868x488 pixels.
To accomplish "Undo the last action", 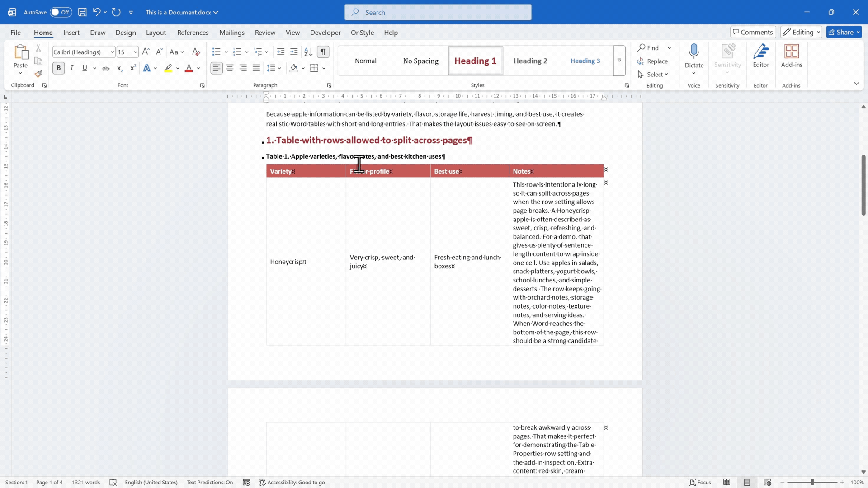I will pos(96,12).
